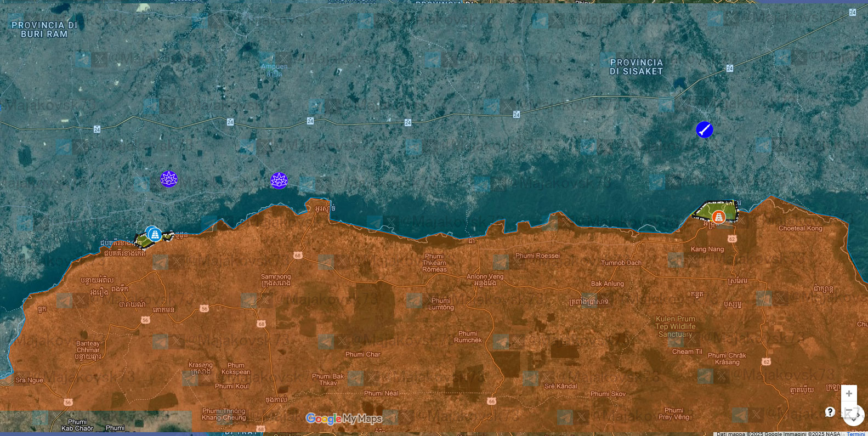Click the 'Phumi Skov' label
This screenshot has height=436, width=868.
pos(608,394)
